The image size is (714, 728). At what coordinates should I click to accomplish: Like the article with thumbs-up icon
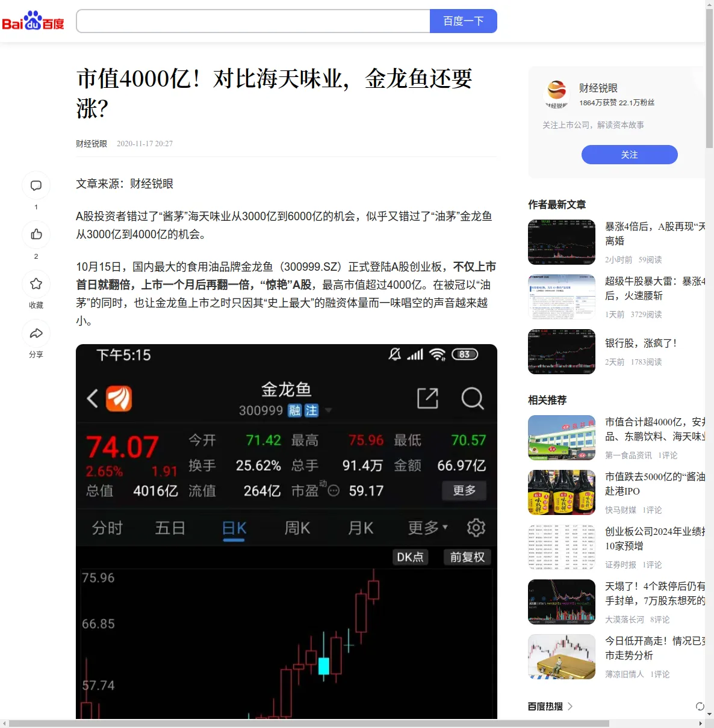point(36,235)
